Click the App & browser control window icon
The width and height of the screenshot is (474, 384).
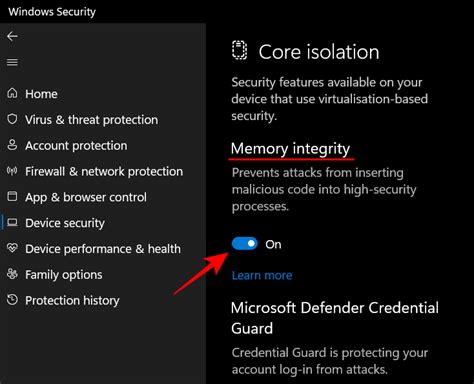point(12,196)
